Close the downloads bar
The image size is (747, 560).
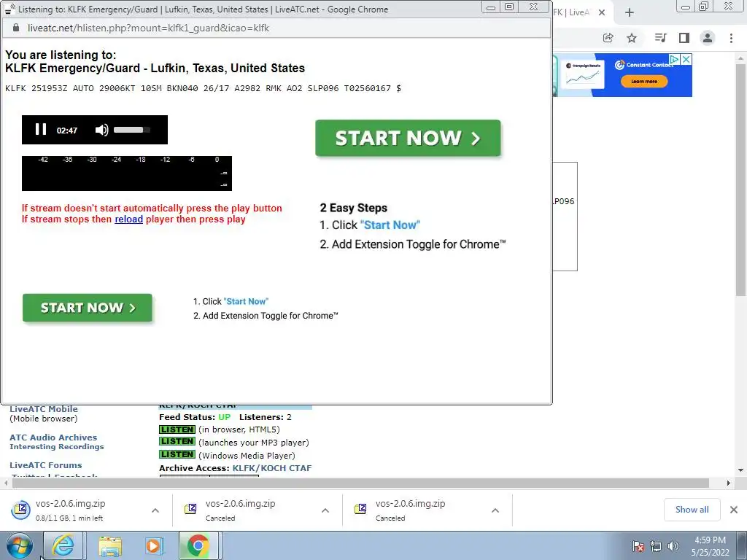[734, 510]
